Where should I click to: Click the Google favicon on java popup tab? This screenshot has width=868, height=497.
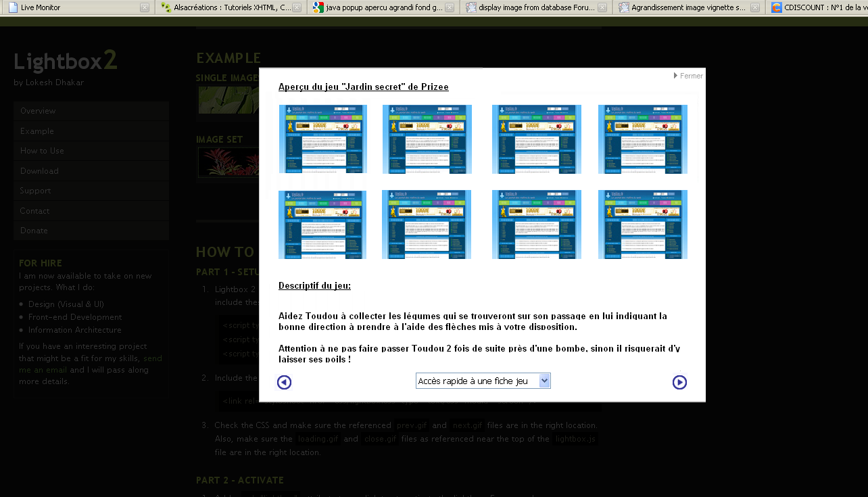318,7
